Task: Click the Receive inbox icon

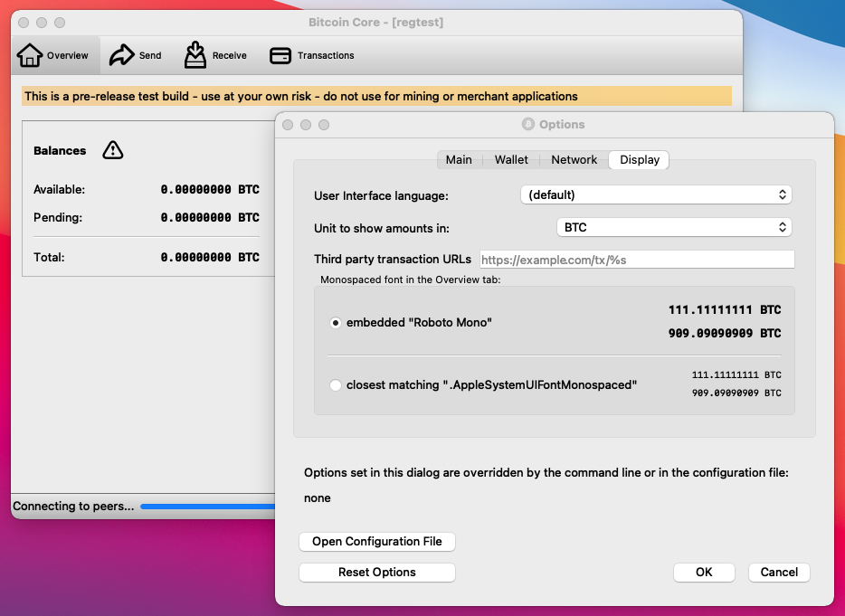Action: pyautogui.click(x=195, y=55)
